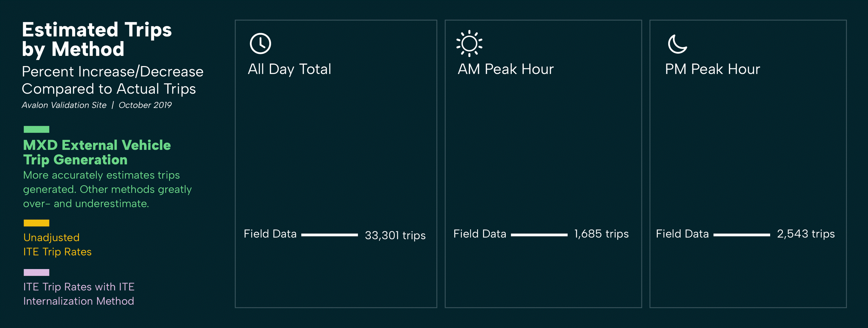Click ITE Trip Rates with ITE Internalization Method
Image resolution: width=868 pixels, height=328 pixels.
click(x=79, y=294)
